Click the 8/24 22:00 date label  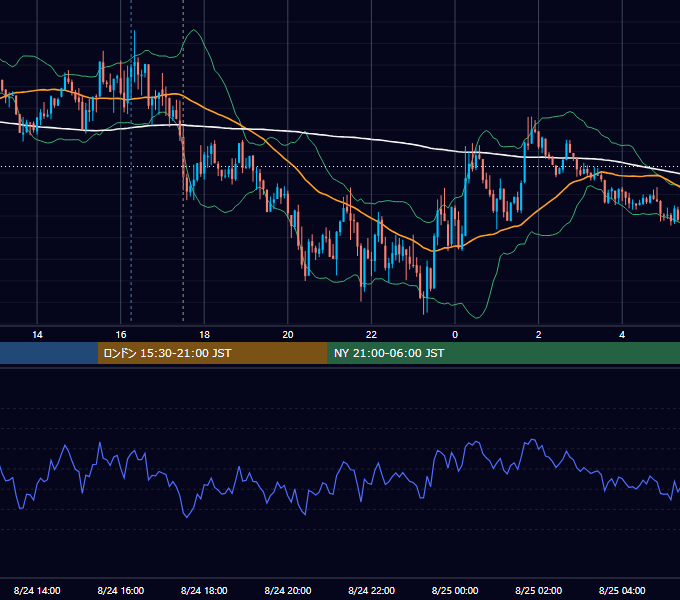[x=372, y=590]
